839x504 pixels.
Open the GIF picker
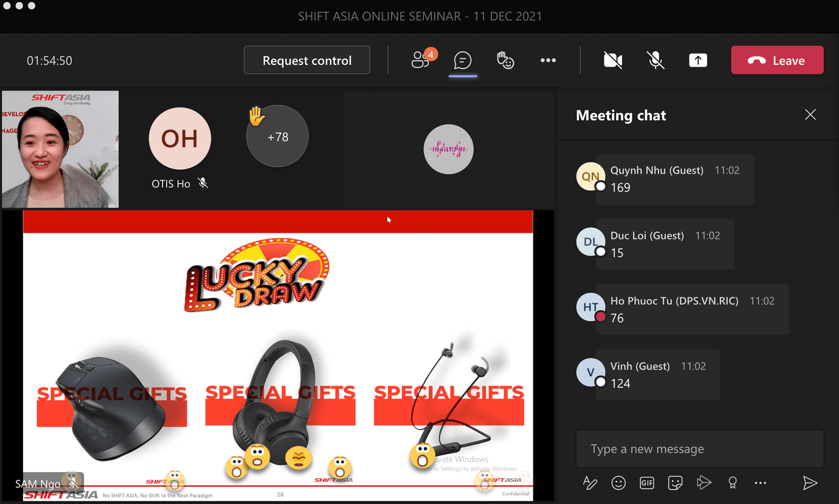647,483
